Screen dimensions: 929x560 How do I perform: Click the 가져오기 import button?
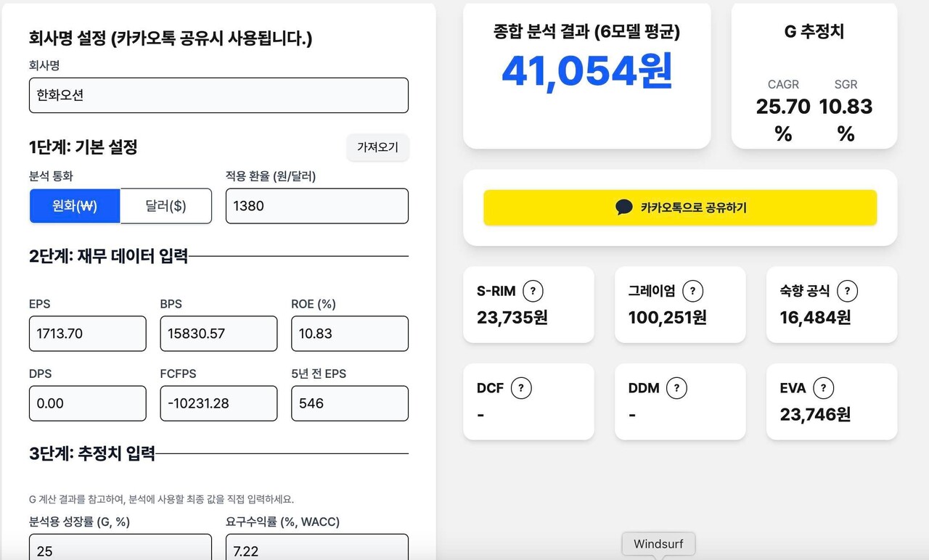[x=377, y=147]
